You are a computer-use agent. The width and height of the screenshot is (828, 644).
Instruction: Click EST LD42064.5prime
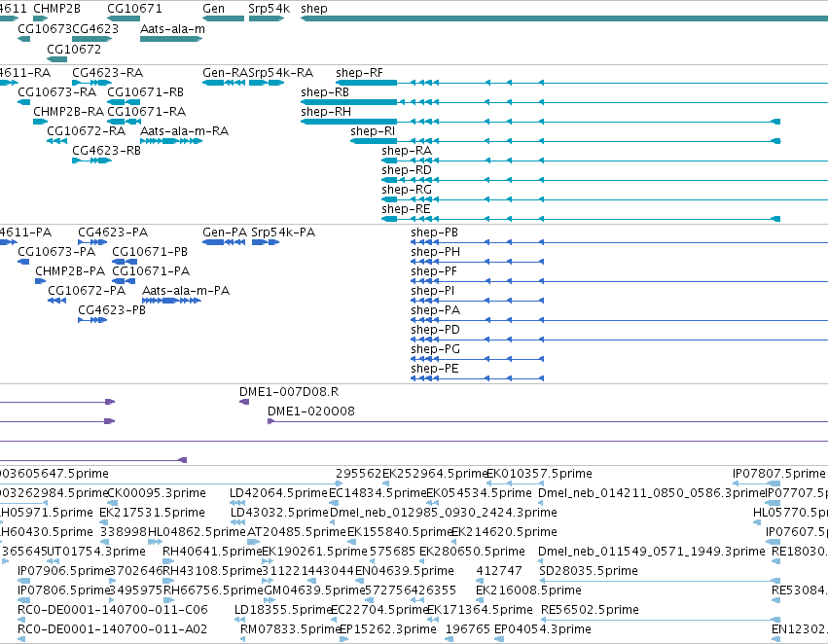237,503
